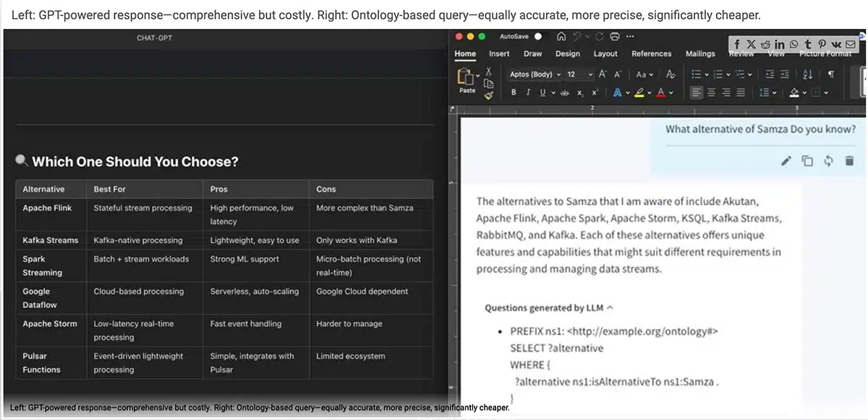Share via the email envelope icon

tap(850, 45)
